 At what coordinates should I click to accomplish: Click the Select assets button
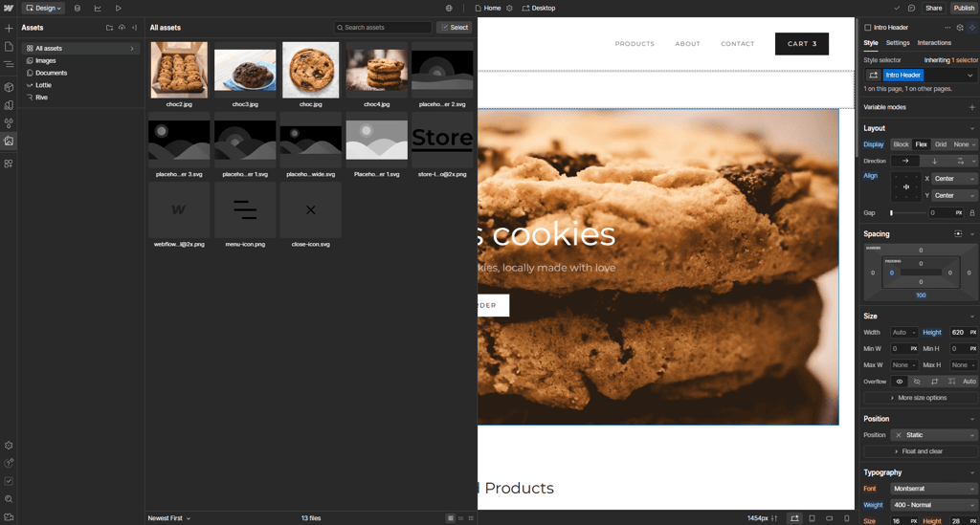click(455, 28)
